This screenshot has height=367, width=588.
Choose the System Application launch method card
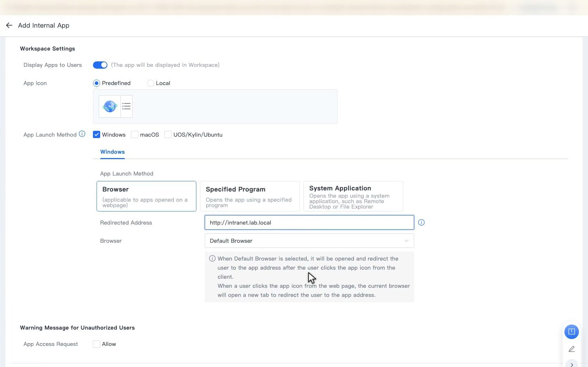tap(353, 196)
